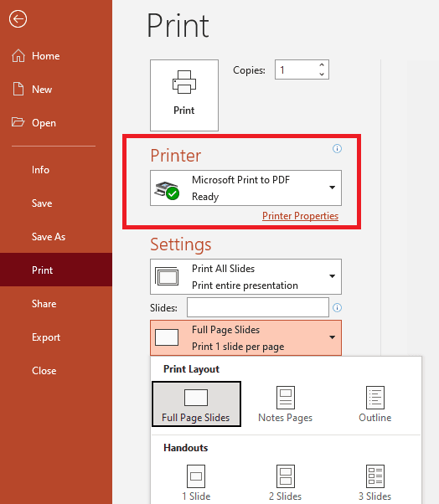439x504 pixels.
Task: Choose 3 Slides handout layout
Action: click(375, 482)
